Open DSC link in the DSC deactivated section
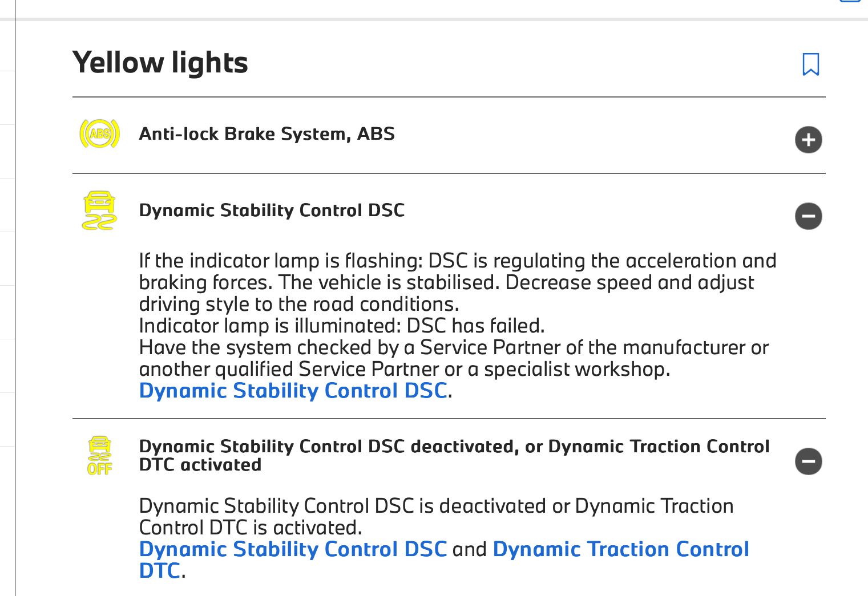868x596 pixels. click(293, 549)
